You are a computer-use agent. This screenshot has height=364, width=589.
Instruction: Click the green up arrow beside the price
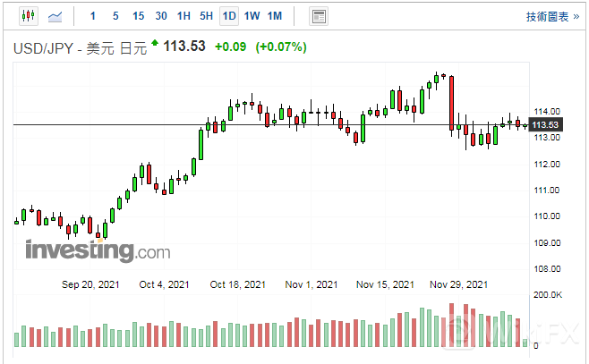click(156, 44)
